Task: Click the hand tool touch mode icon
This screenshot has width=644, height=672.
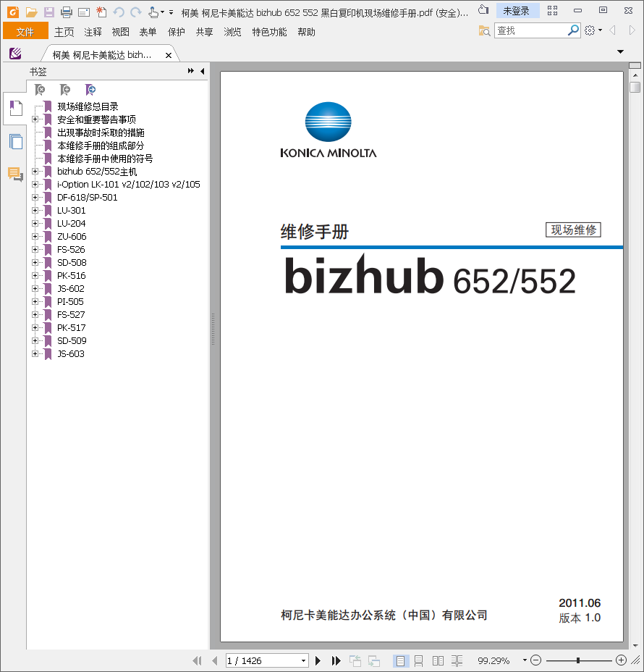Action: [x=153, y=12]
